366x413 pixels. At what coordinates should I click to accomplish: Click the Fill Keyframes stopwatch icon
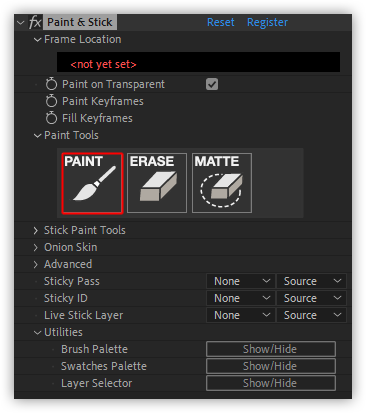(x=51, y=118)
